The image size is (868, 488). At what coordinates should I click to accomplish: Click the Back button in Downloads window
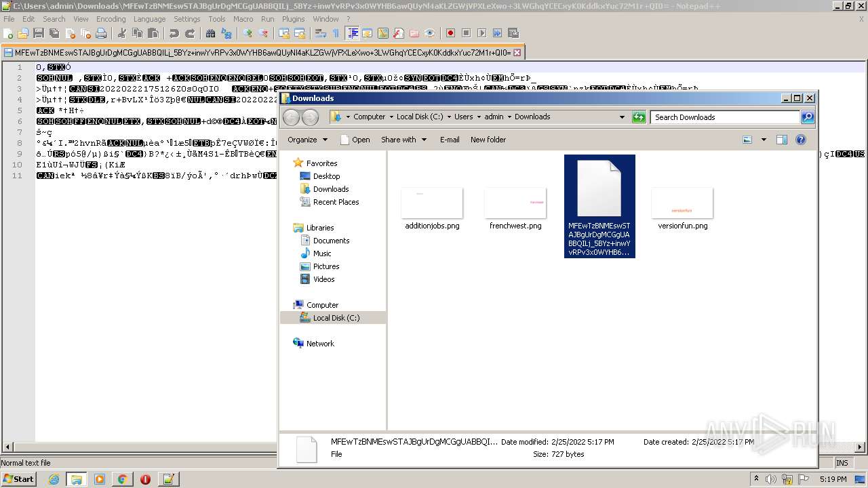tap(291, 117)
